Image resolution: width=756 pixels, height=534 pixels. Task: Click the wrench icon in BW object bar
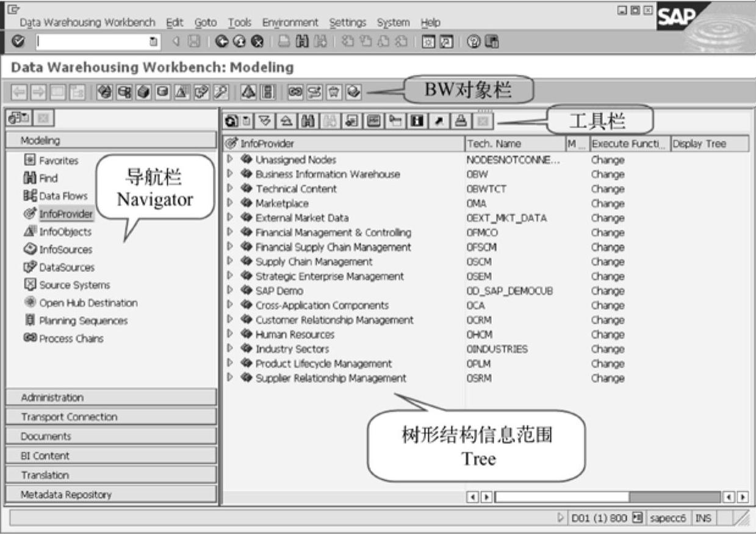(x=221, y=93)
